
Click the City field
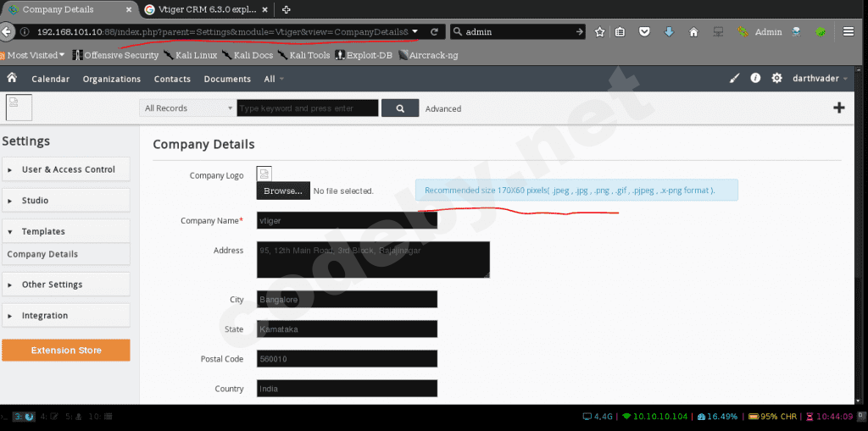[347, 299]
